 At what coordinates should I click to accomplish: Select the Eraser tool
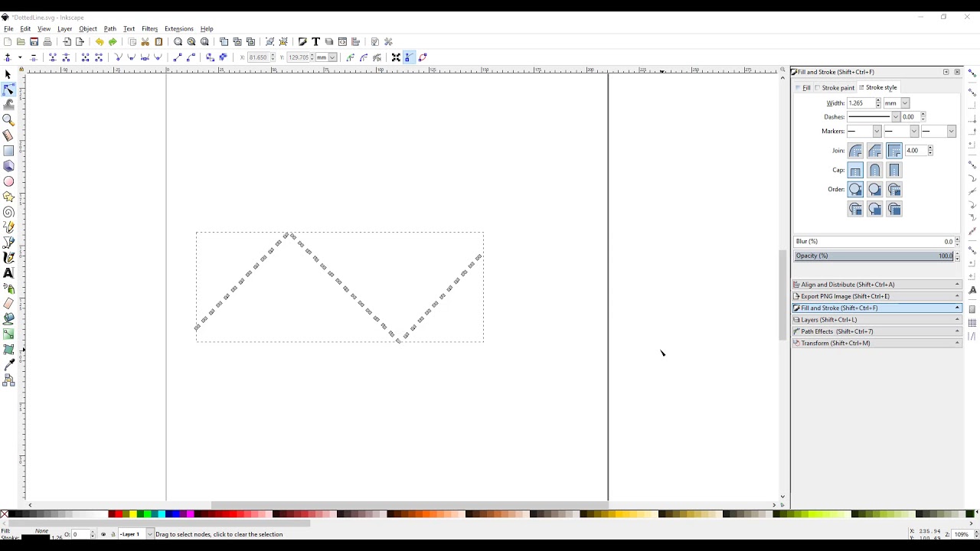pos(8,304)
